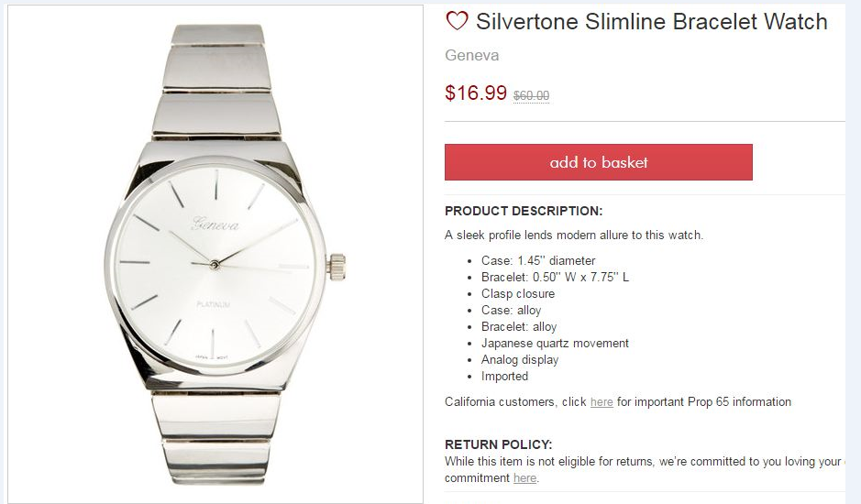
Task: Open the Geneva brand link under title
Action: point(472,55)
